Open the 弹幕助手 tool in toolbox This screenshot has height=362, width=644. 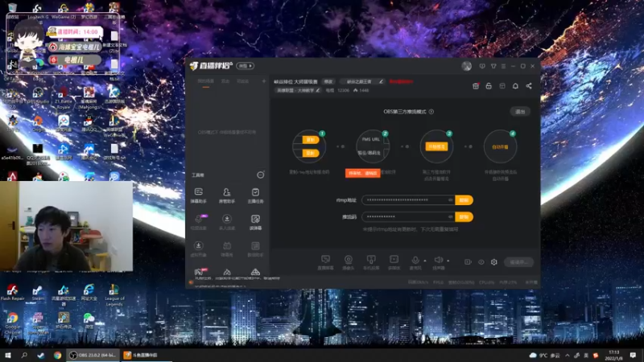click(198, 195)
